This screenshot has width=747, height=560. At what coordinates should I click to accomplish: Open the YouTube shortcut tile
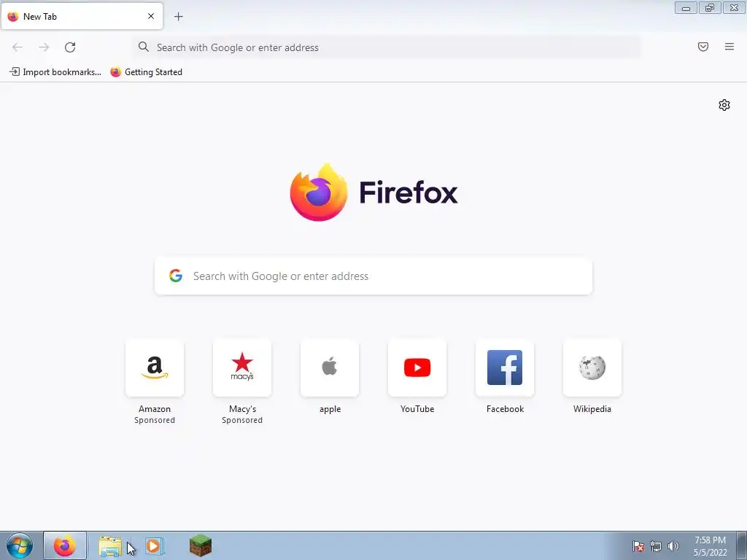coord(417,367)
